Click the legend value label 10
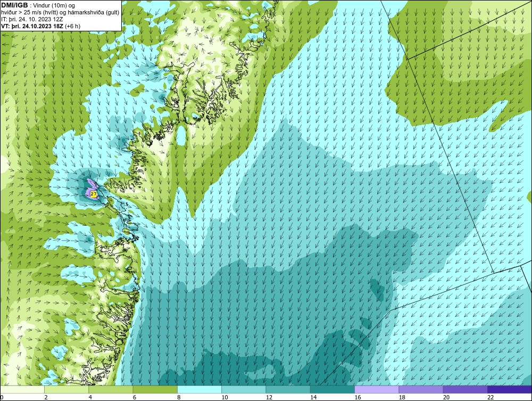 point(225,398)
